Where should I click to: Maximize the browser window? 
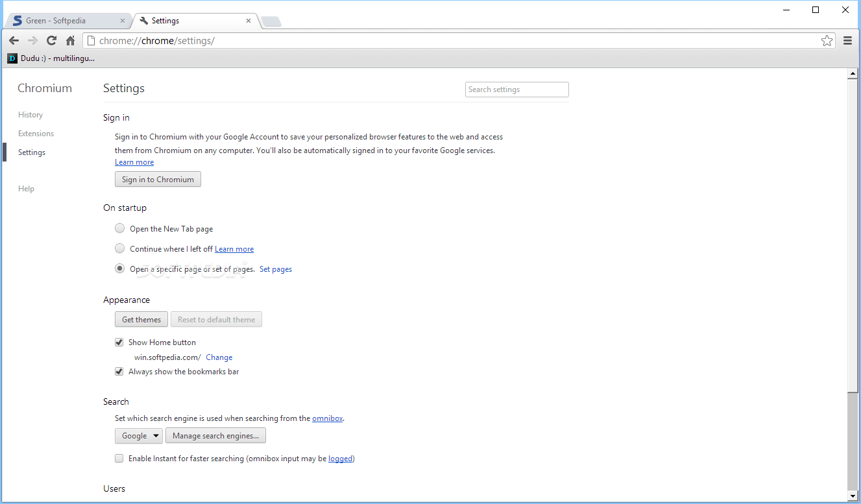click(816, 10)
